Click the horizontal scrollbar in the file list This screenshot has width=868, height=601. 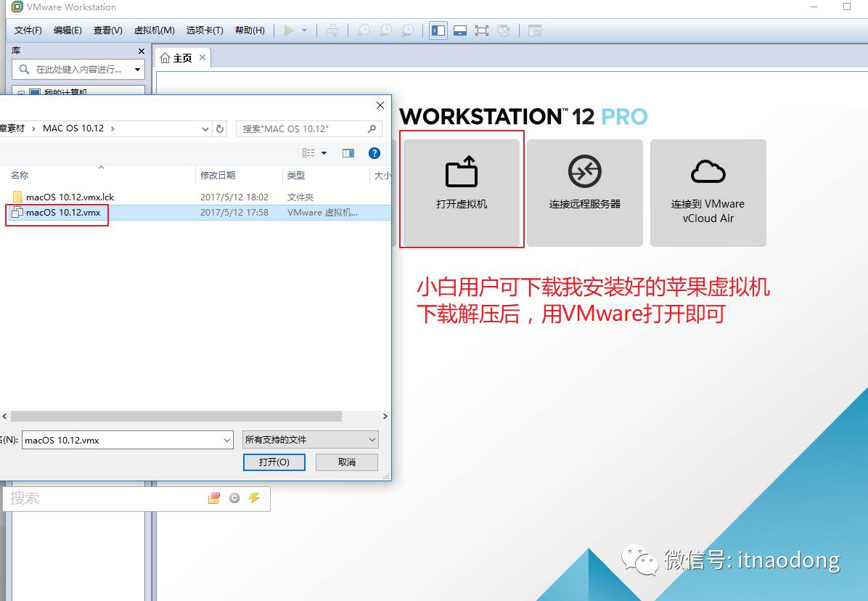pos(176,416)
